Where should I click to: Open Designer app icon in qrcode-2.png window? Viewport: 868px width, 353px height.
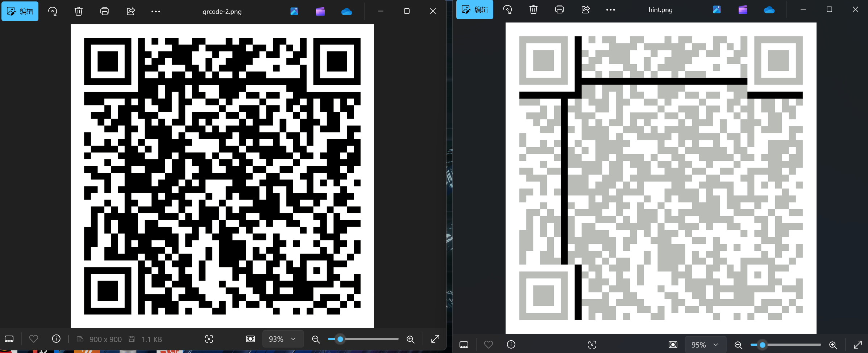pos(294,11)
